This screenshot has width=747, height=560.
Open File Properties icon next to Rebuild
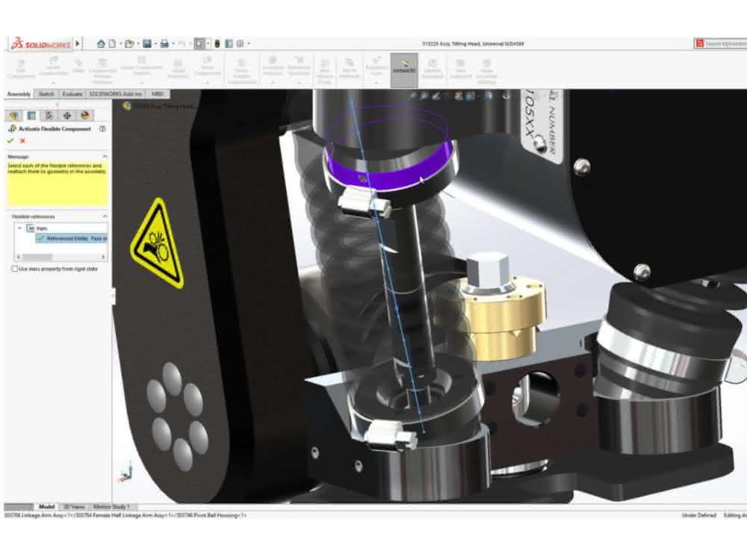coord(229,44)
